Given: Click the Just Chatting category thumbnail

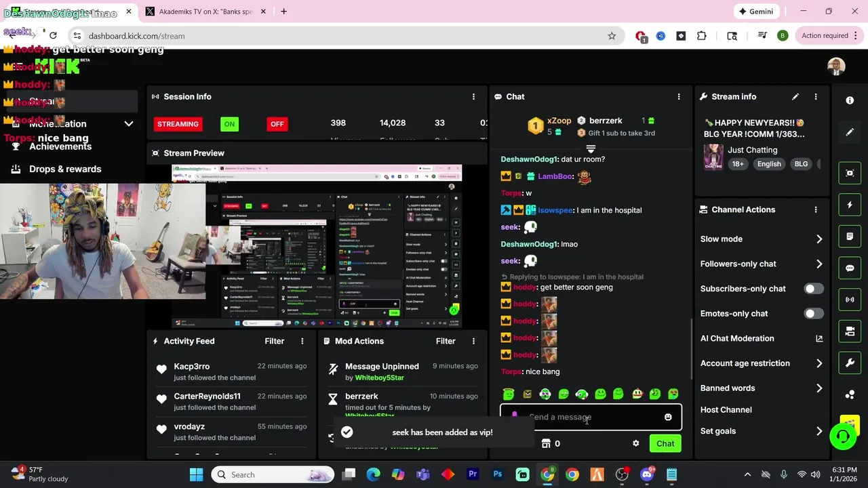Looking at the screenshot, I should pyautogui.click(x=713, y=157).
